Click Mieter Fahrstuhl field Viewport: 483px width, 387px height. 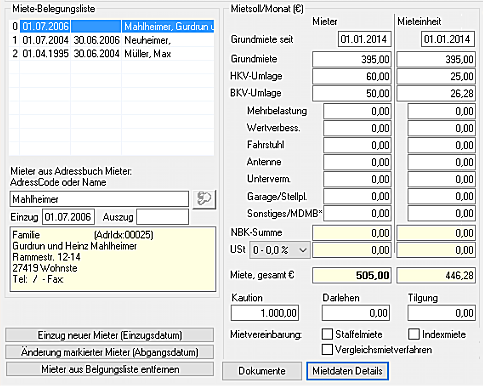(357, 145)
